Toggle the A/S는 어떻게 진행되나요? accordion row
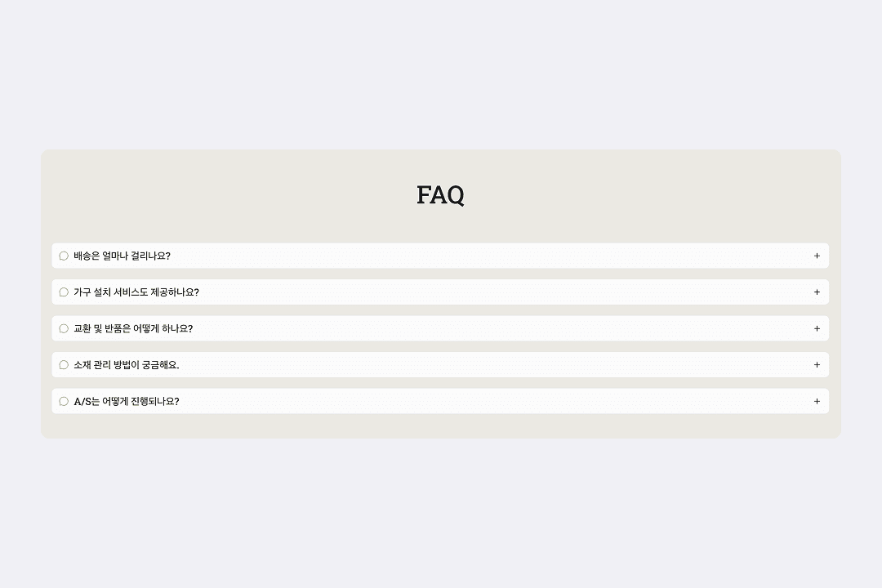882x588 pixels. click(x=441, y=401)
